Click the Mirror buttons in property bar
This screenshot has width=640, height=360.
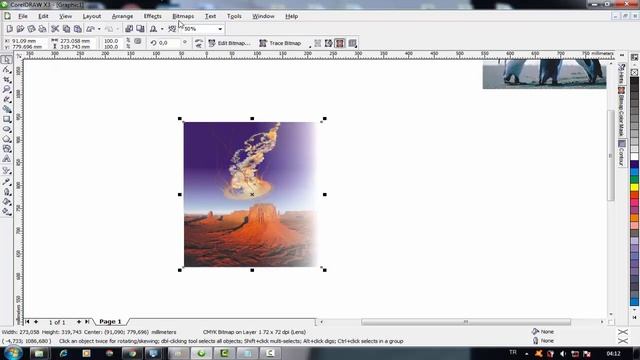(198, 43)
